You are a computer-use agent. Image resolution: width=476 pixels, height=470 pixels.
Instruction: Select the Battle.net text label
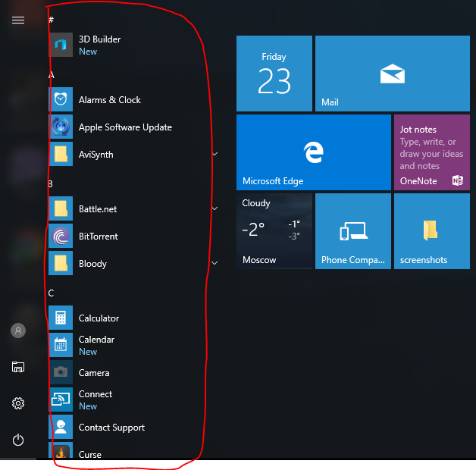(98, 209)
